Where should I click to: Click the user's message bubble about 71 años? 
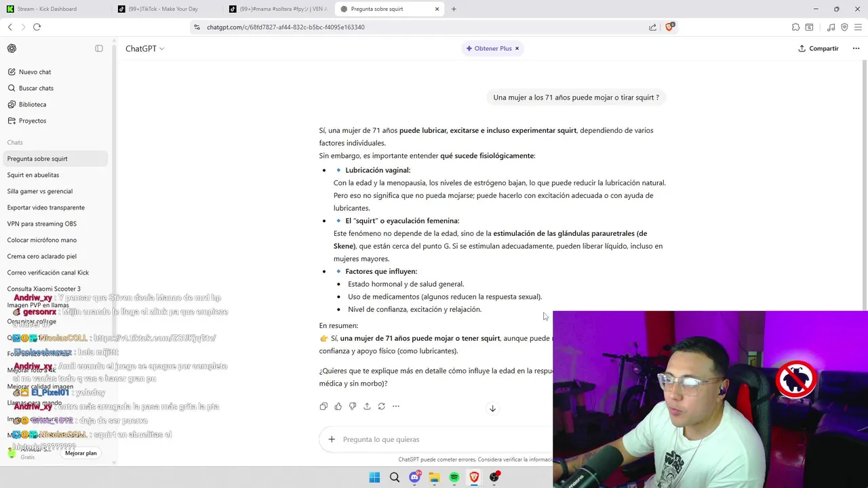click(x=576, y=98)
